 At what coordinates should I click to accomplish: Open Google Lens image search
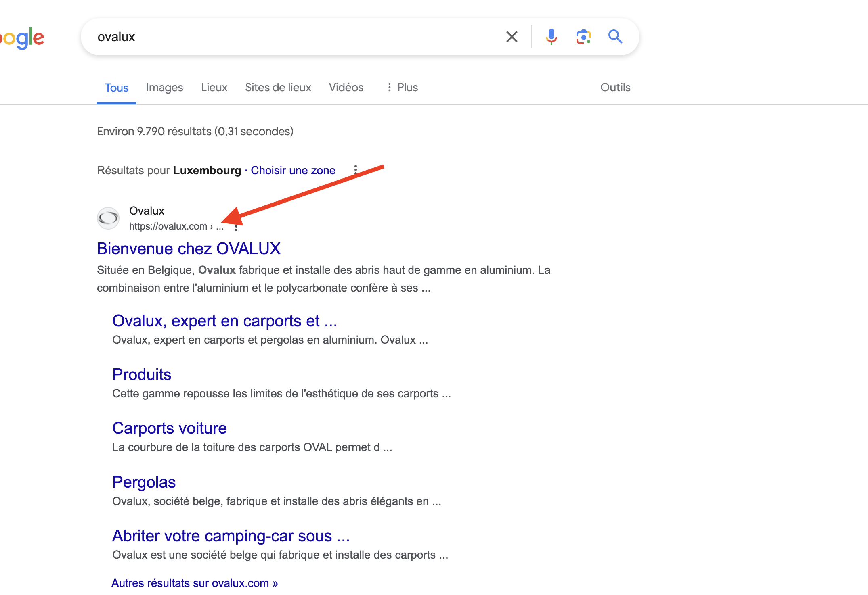tap(583, 37)
